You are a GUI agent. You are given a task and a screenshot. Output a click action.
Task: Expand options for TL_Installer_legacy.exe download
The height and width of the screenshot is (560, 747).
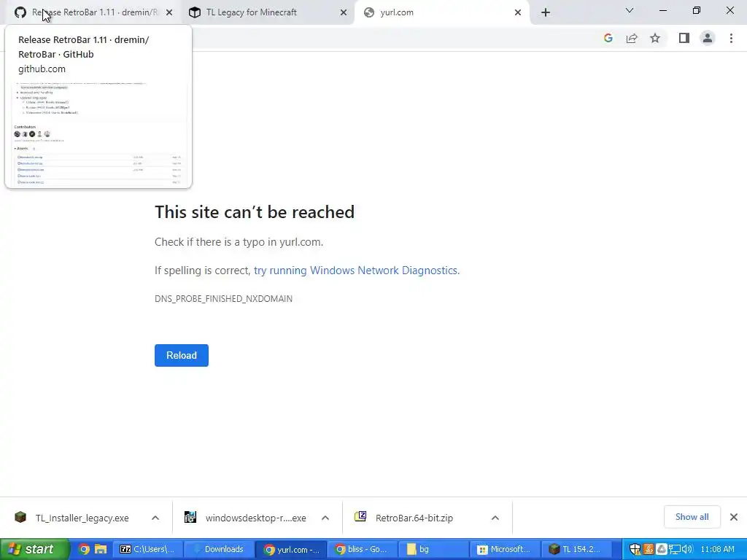coord(155,518)
